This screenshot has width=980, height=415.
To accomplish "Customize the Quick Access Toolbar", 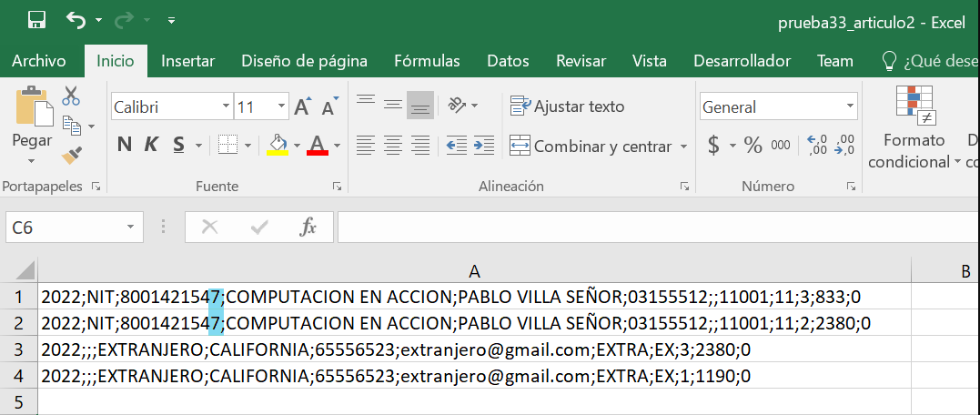I will [171, 21].
